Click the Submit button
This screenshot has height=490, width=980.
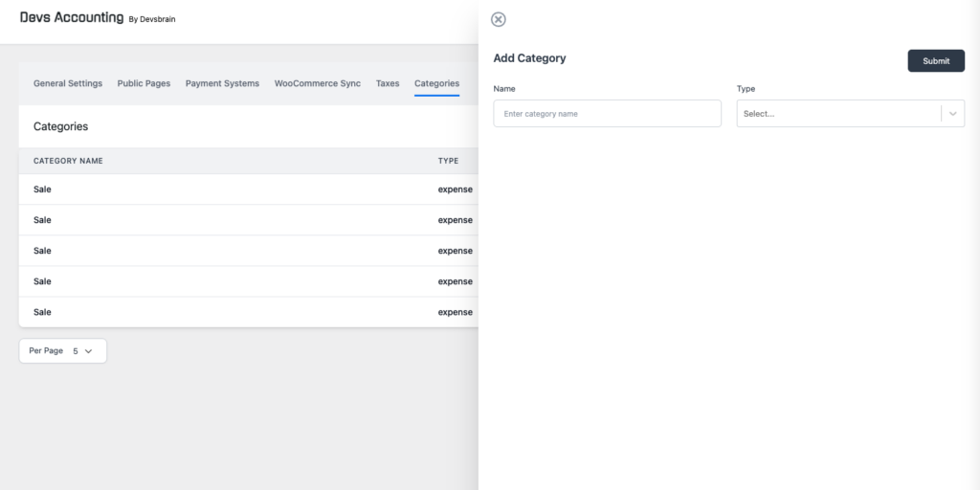936,60
